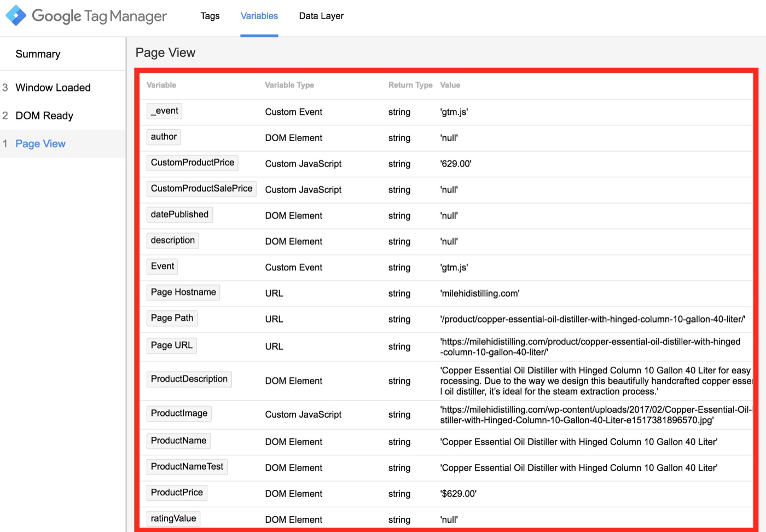Click the CustomProductSalePrice variable chip
The image size is (766, 532).
pos(201,188)
